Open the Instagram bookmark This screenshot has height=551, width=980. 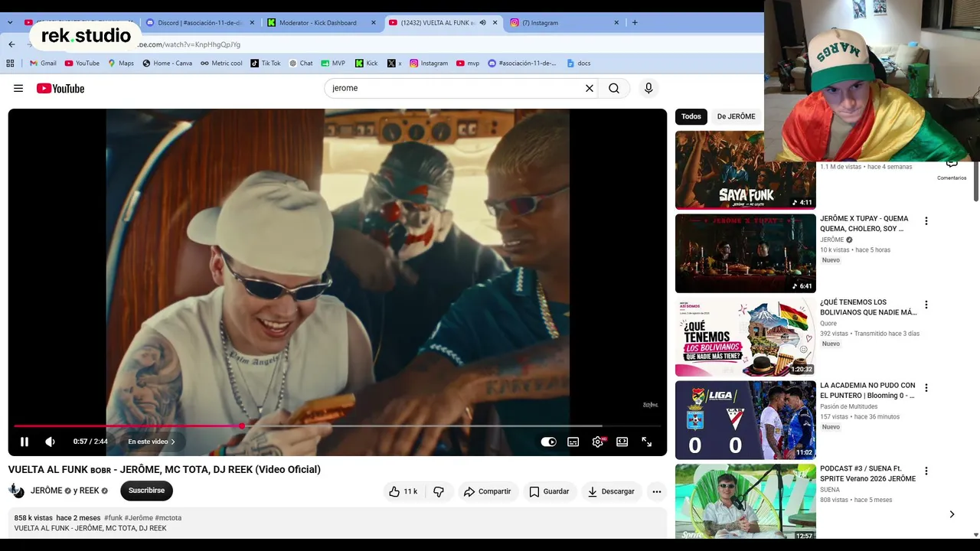click(x=429, y=64)
